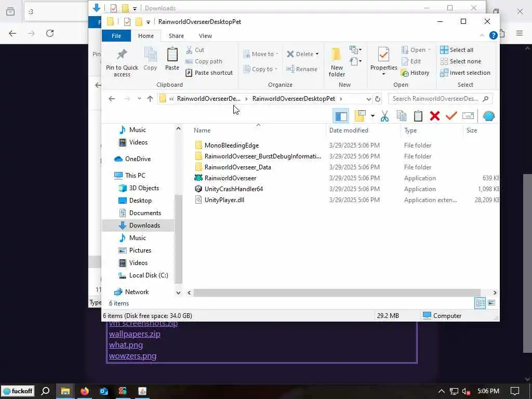Click the orange checkmark toolbar icon

(x=451, y=116)
